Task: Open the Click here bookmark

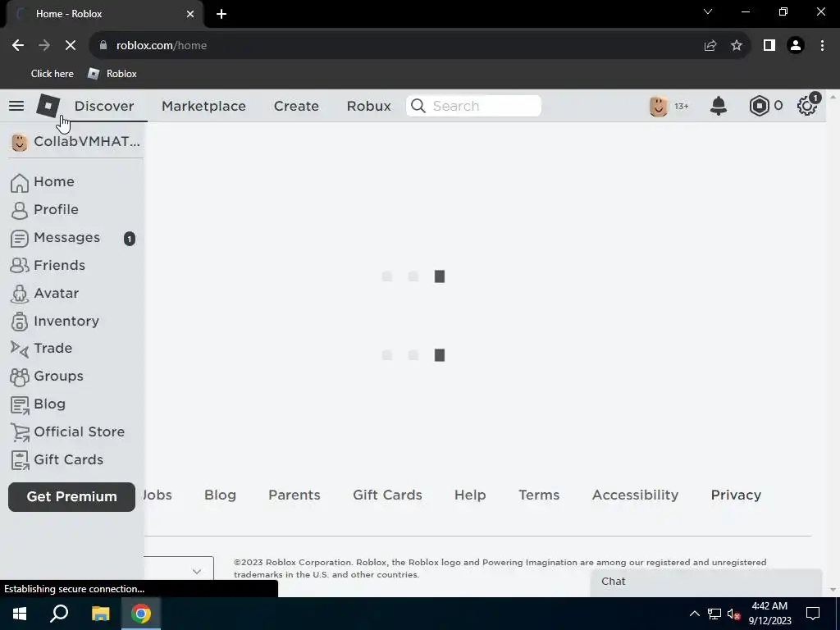Action: 52,73
